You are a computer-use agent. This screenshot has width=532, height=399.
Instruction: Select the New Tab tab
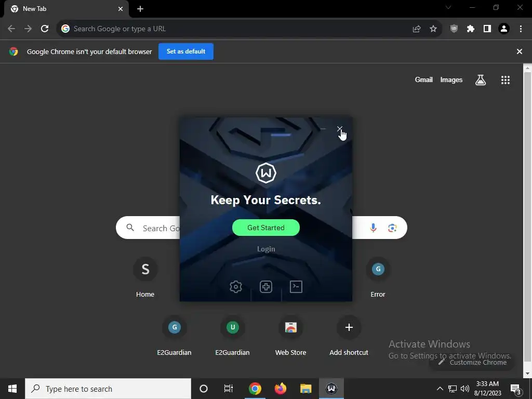(66, 9)
